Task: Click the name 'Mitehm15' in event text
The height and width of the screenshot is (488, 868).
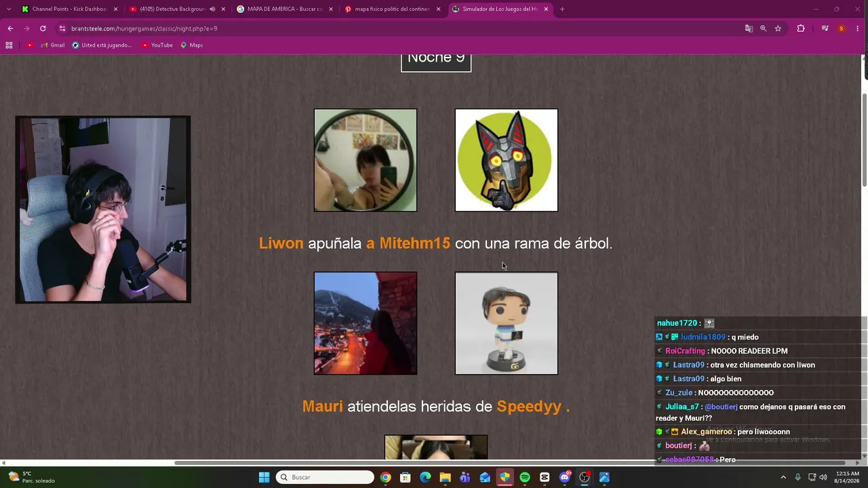Action: (x=414, y=243)
